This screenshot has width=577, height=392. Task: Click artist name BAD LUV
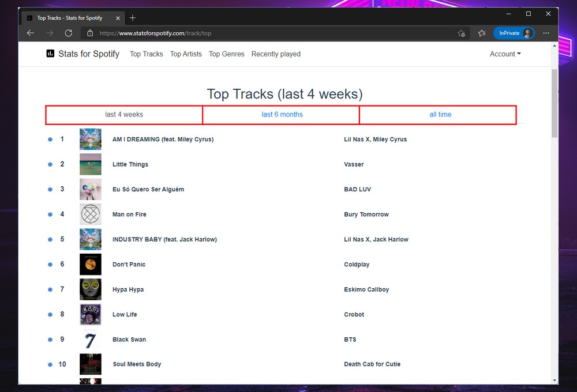pos(357,190)
